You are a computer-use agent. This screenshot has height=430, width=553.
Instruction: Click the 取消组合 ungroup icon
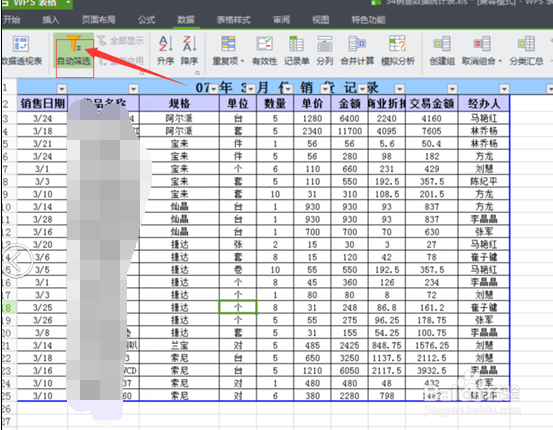[482, 44]
